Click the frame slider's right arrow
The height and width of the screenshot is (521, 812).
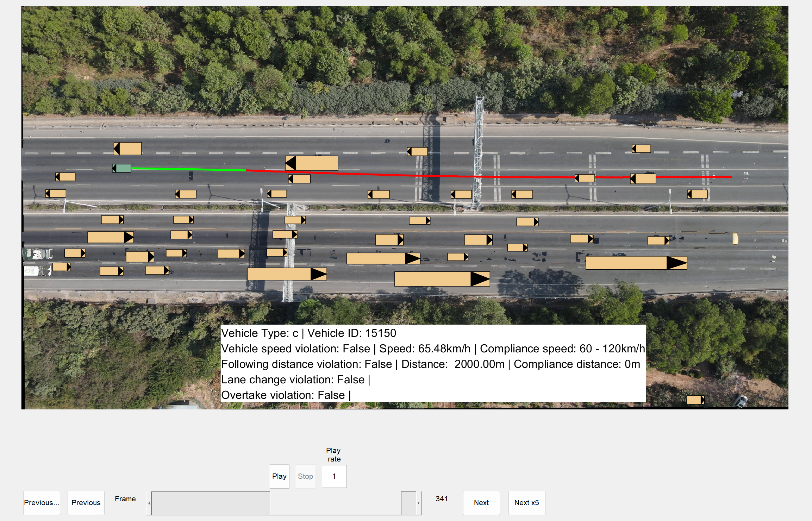pos(418,503)
